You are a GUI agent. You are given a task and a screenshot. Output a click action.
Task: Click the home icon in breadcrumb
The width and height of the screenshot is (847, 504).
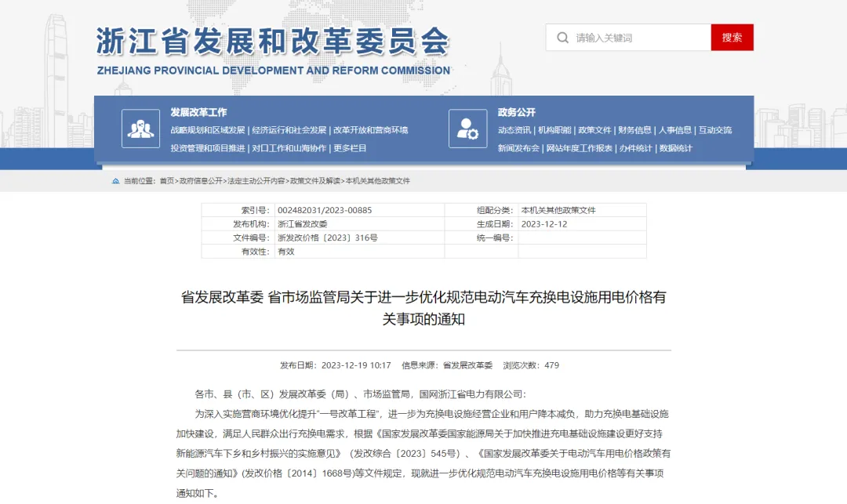pos(115,181)
